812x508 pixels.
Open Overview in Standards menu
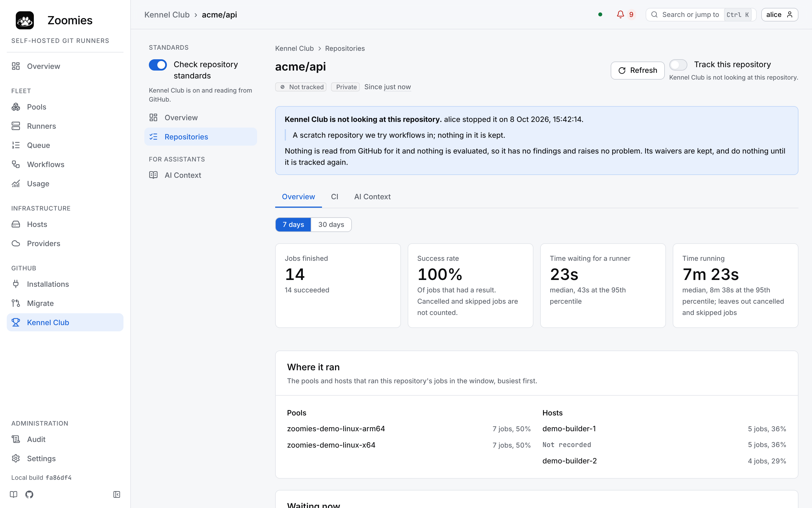click(201, 118)
